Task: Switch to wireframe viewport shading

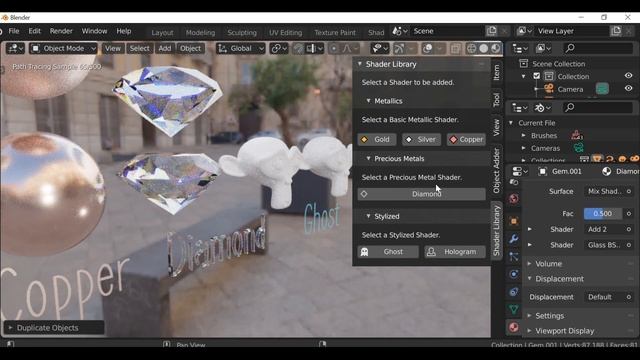Action: coord(471,49)
